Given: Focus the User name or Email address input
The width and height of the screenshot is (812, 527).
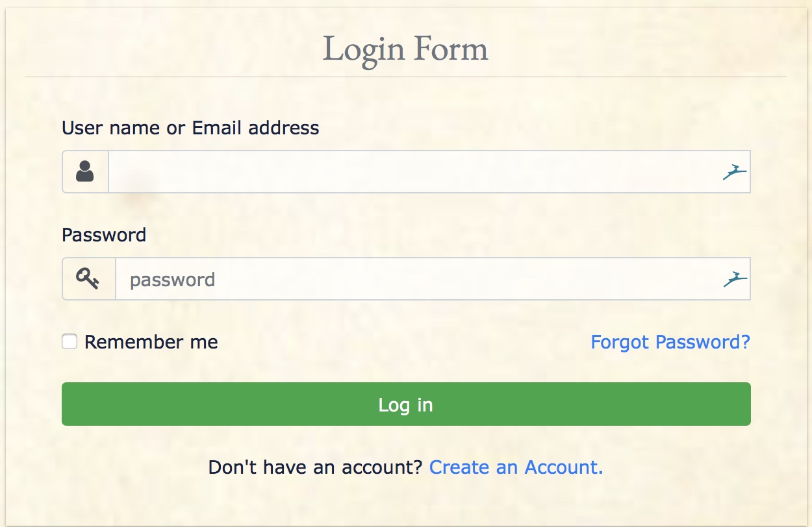Looking at the screenshot, I should click(429, 172).
